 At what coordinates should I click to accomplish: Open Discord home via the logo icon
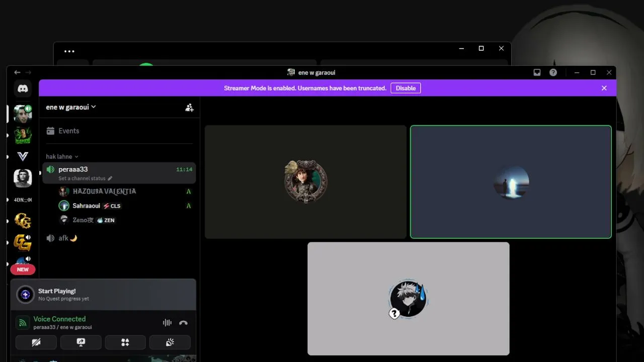(23, 88)
